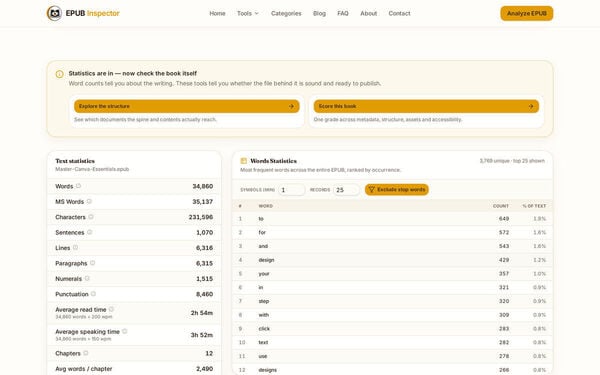Click the count 649 cell

click(504, 218)
